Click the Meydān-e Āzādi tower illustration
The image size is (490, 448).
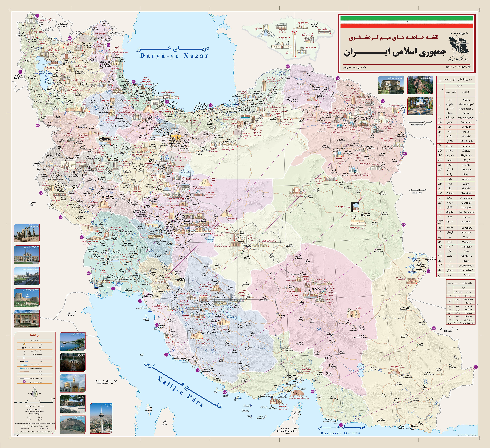266,31
